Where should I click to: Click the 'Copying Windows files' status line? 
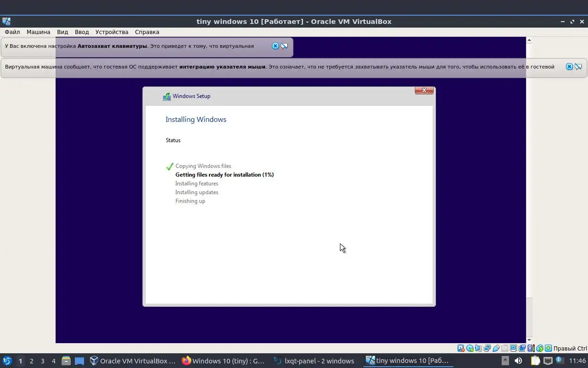[x=203, y=166]
